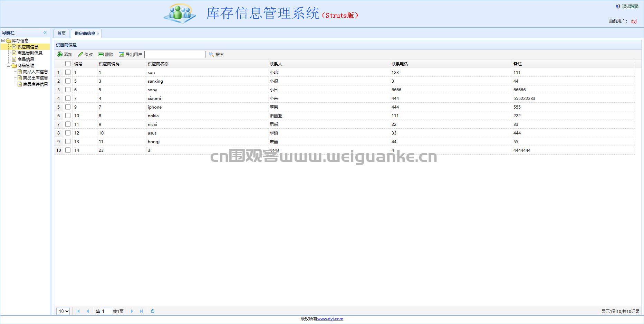Check the row for supplier nicai
The image size is (644, 324).
68,124
